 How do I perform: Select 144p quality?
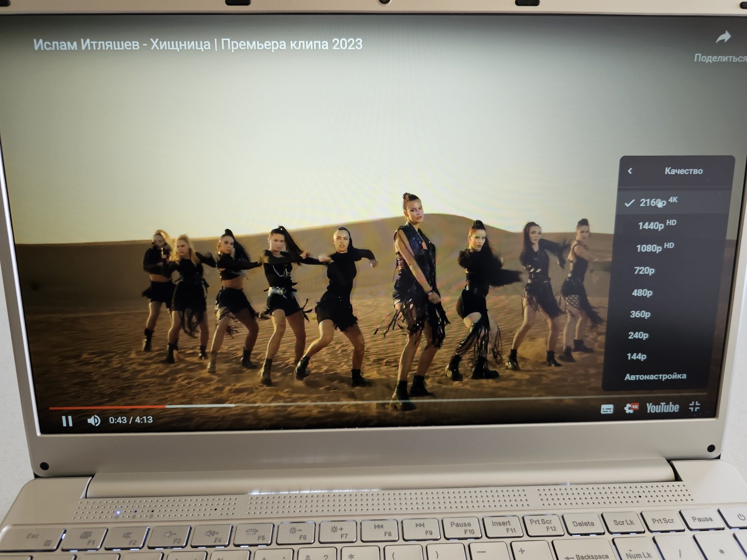click(659, 356)
